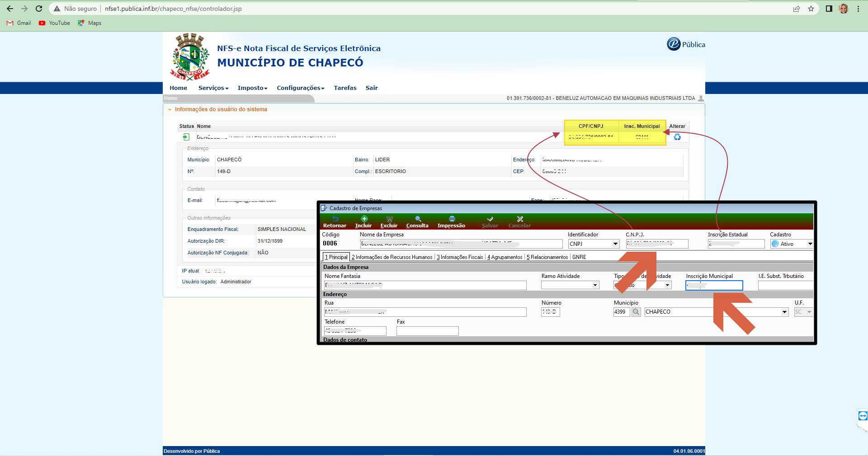Click Incluir in Cadastro de Empresas toolbar
The width and height of the screenshot is (868, 456).
(x=363, y=222)
